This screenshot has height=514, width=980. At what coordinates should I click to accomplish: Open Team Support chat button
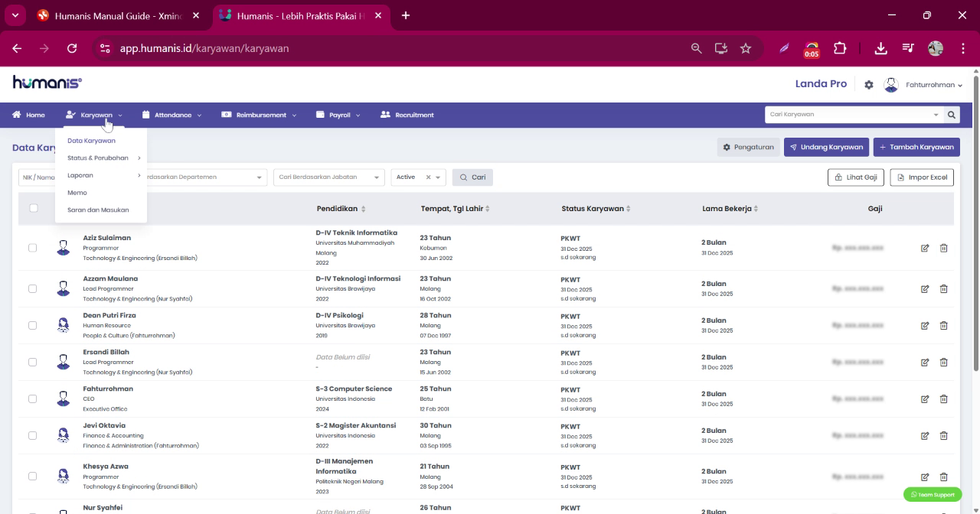click(933, 494)
